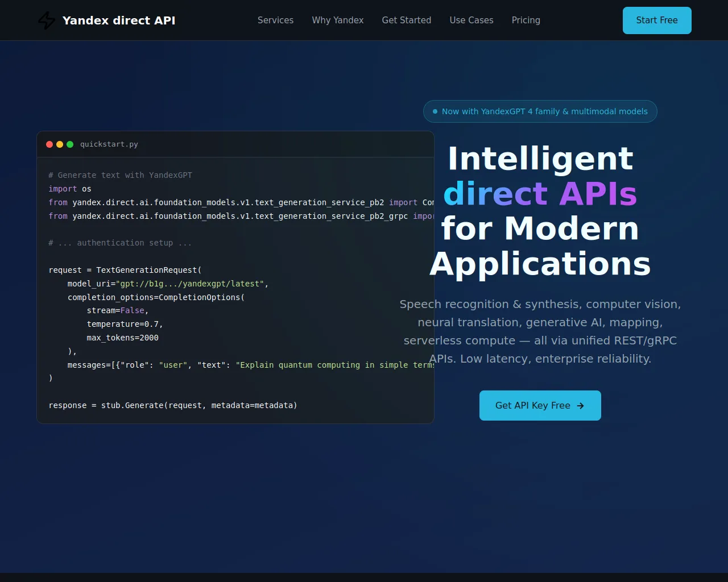Click the blue dot in announcement badge
Image resolution: width=728 pixels, height=582 pixels.
point(435,111)
